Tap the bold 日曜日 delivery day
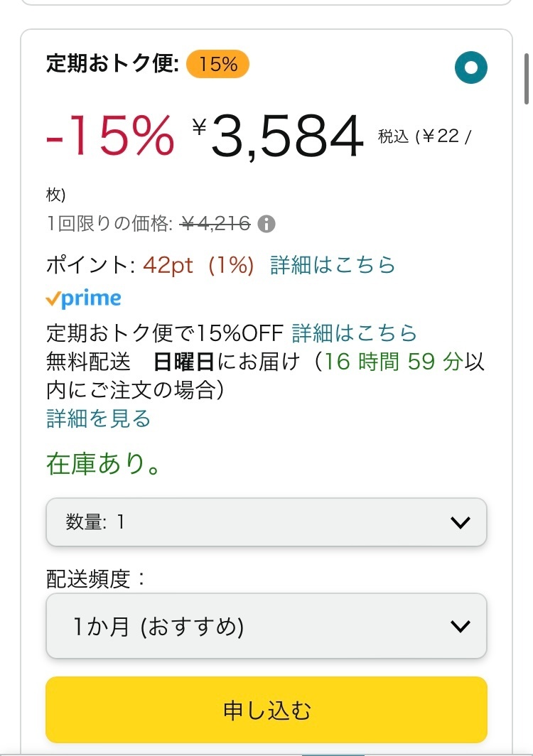The image size is (533, 756). click(x=184, y=362)
